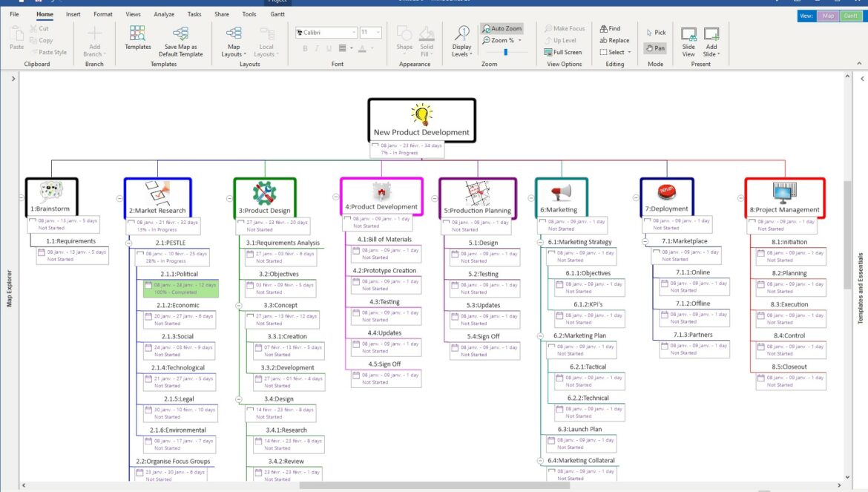Click the Add Branch icon

click(94, 33)
